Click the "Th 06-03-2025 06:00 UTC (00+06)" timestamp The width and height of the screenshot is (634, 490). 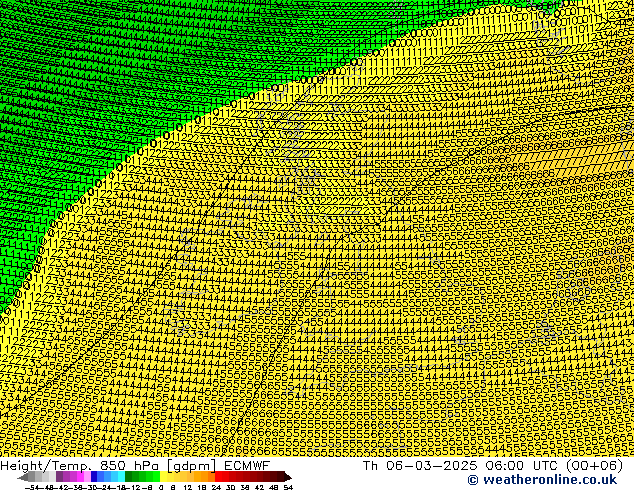(x=493, y=465)
